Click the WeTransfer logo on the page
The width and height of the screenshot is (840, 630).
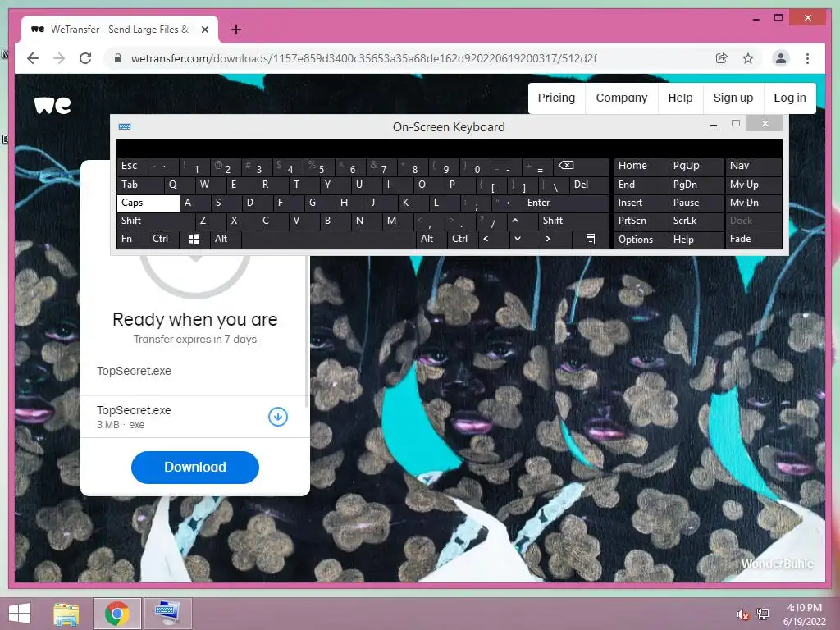point(52,105)
